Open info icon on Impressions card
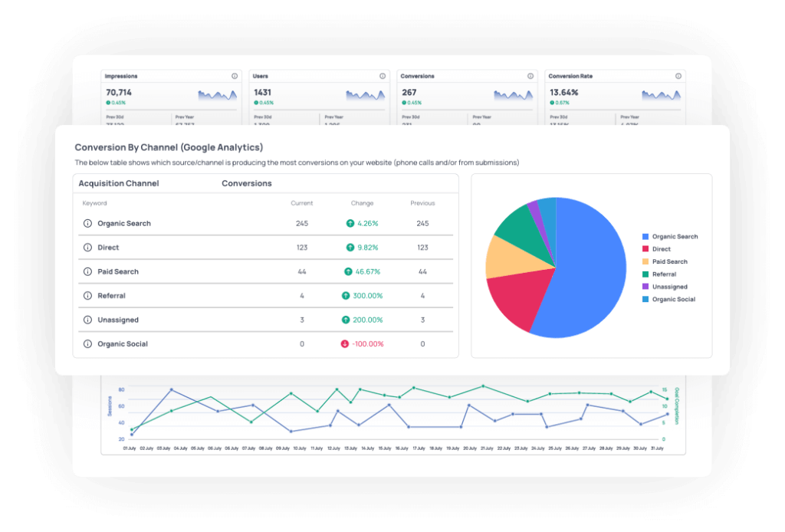785x532 pixels. [235, 76]
